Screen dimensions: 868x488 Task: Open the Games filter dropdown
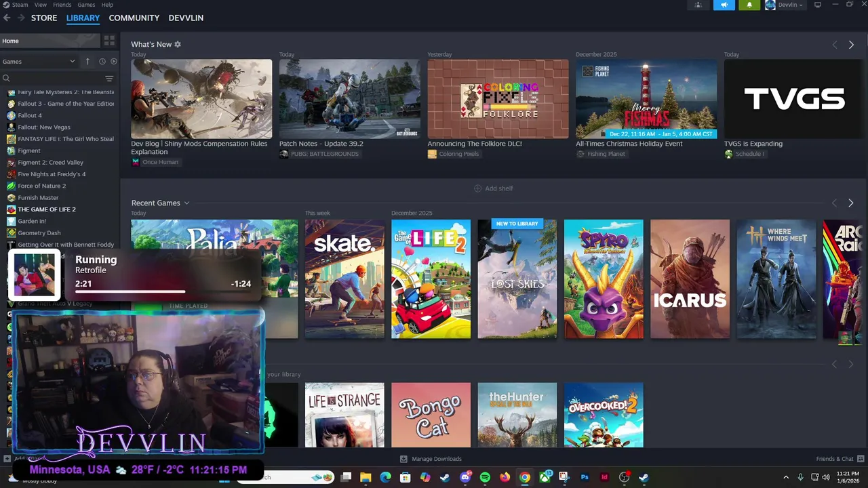click(39, 61)
